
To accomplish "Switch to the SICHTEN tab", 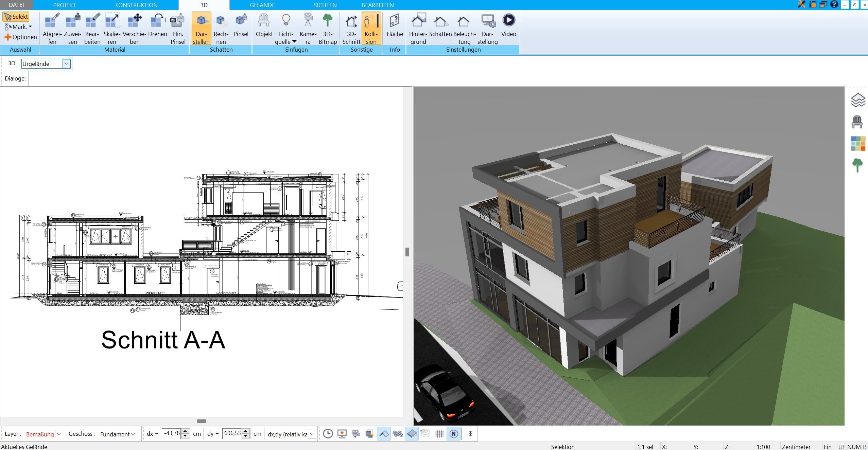I will click(325, 5).
